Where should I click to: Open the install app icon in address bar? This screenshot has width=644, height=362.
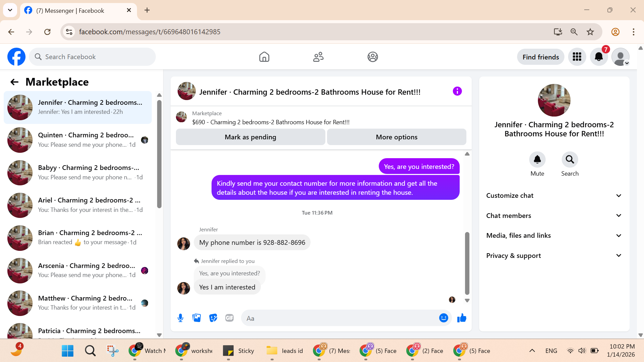pyautogui.click(x=558, y=32)
